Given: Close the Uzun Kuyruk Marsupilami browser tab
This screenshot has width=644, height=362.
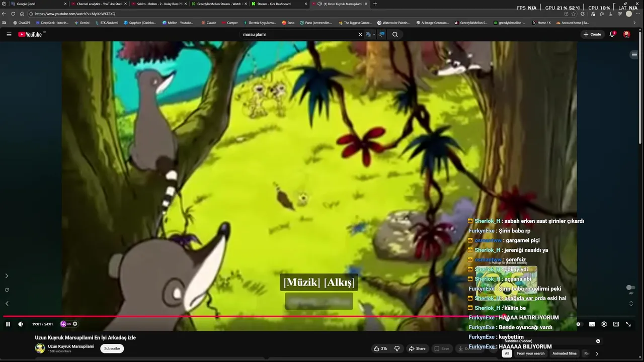Looking at the screenshot, I should 366,4.
